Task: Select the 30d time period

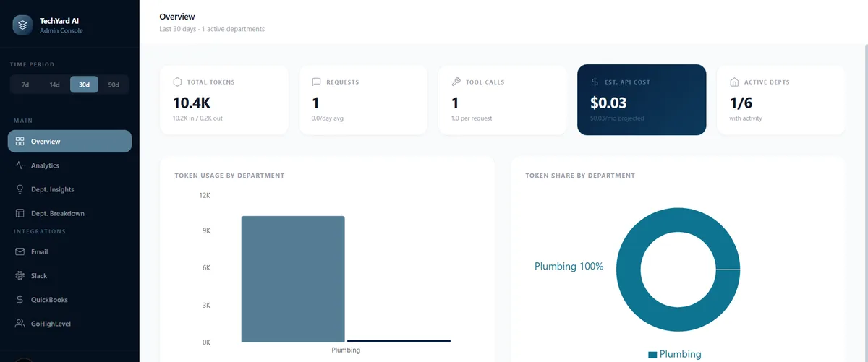Action: point(85,85)
